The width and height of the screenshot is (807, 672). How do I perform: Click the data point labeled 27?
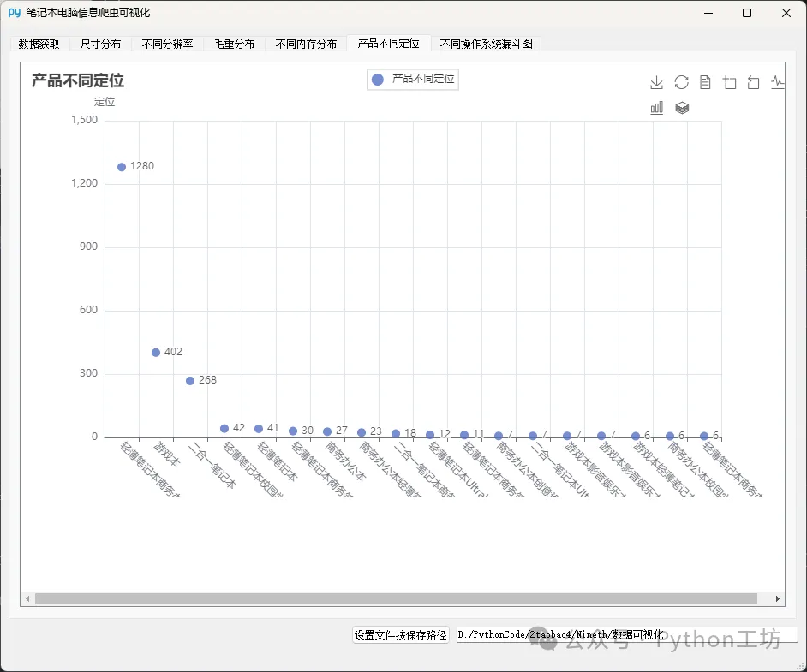pyautogui.click(x=327, y=432)
